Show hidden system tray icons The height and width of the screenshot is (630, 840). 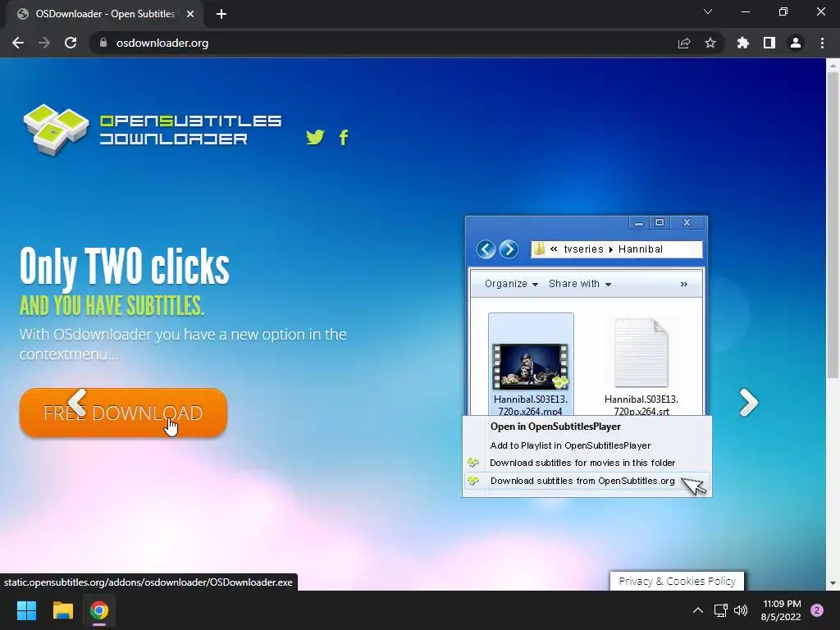(x=697, y=610)
